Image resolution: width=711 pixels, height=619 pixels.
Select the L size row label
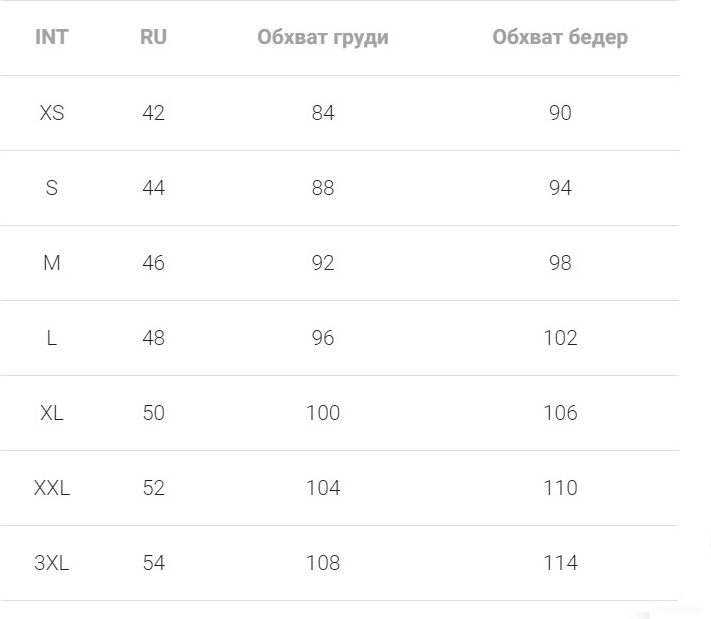coord(52,338)
